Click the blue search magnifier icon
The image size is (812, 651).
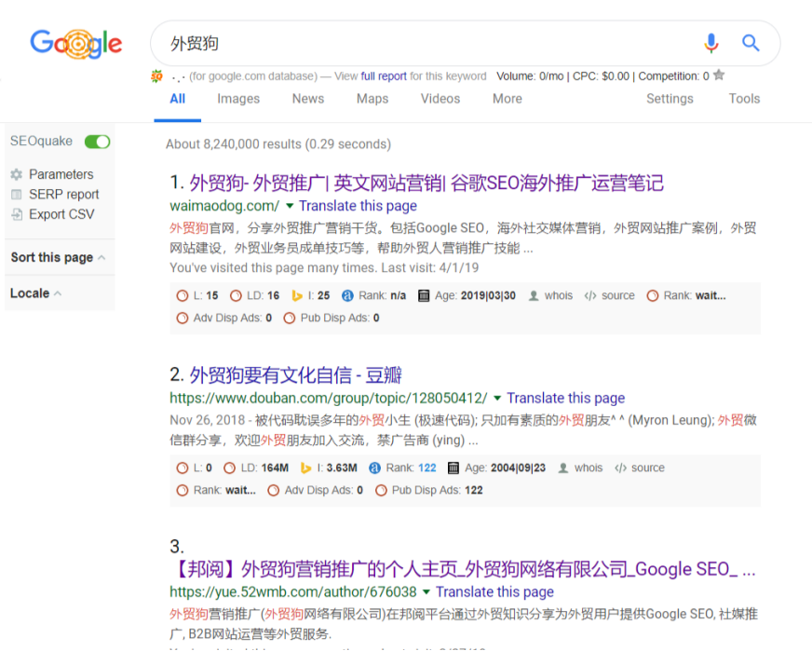click(751, 43)
